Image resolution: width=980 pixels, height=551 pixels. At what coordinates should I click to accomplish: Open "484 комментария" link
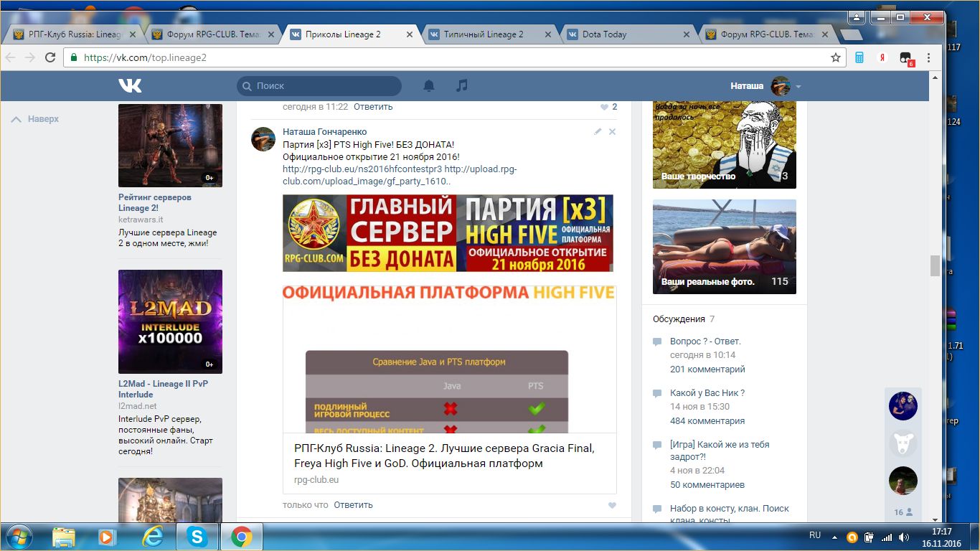tap(707, 421)
